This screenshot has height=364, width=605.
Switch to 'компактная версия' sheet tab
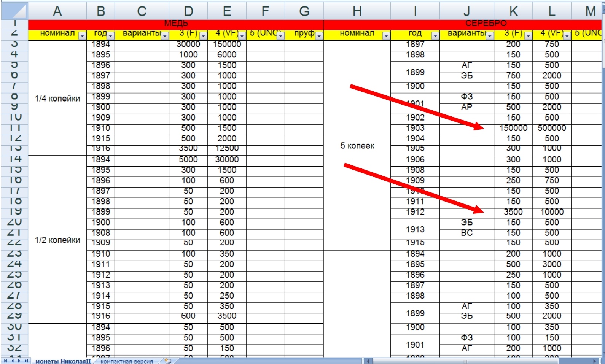[x=127, y=361]
